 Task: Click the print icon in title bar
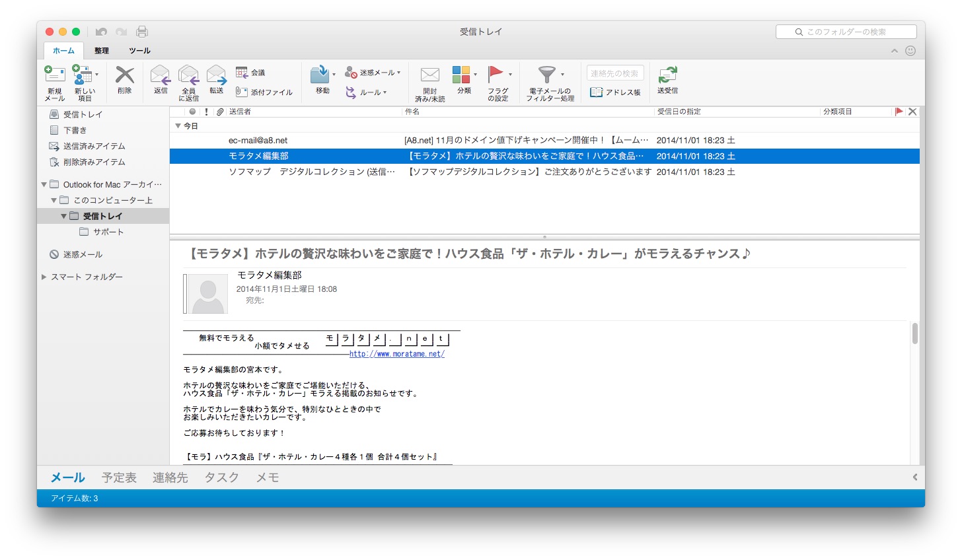[142, 32]
